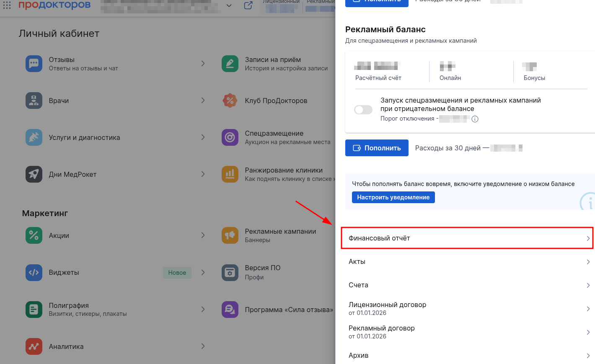The image size is (595, 364).
Task: Open the apps grid icon near logo
Action: (7, 5)
